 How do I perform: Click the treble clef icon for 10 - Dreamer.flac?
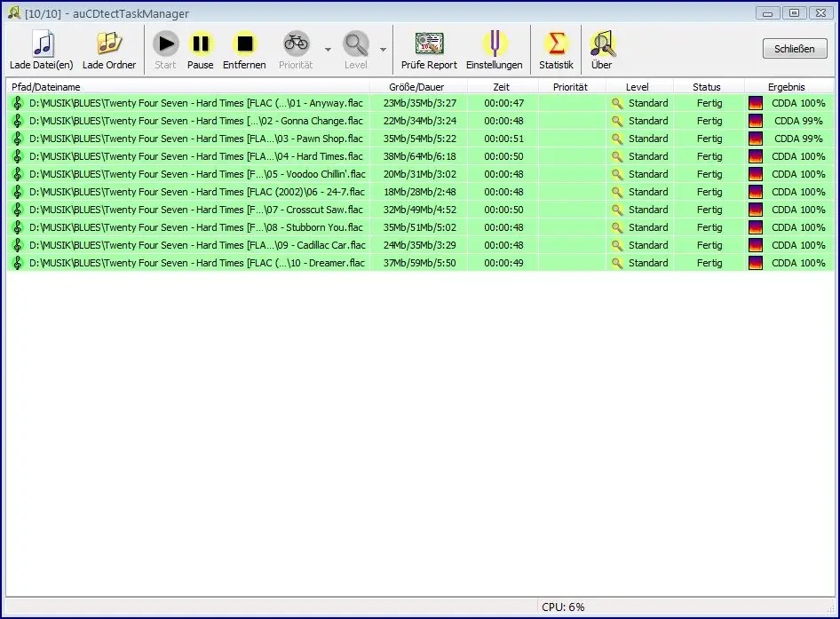pyautogui.click(x=18, y=263)
